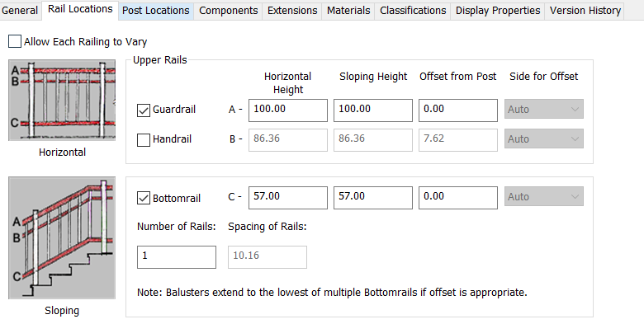Open the Version History tab

585,10
